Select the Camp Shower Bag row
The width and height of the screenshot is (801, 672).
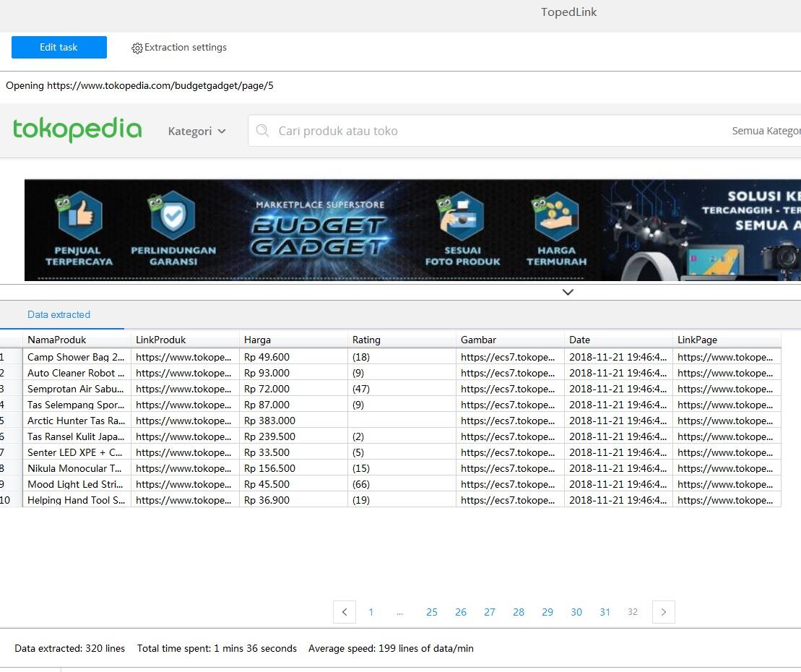76,357
